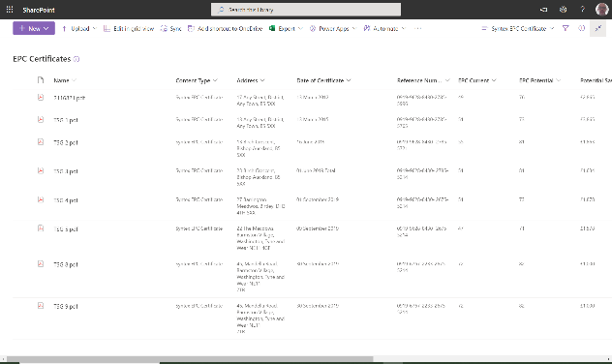
Task: Open the filter pane funnel icon
Action: click(566, 28)
